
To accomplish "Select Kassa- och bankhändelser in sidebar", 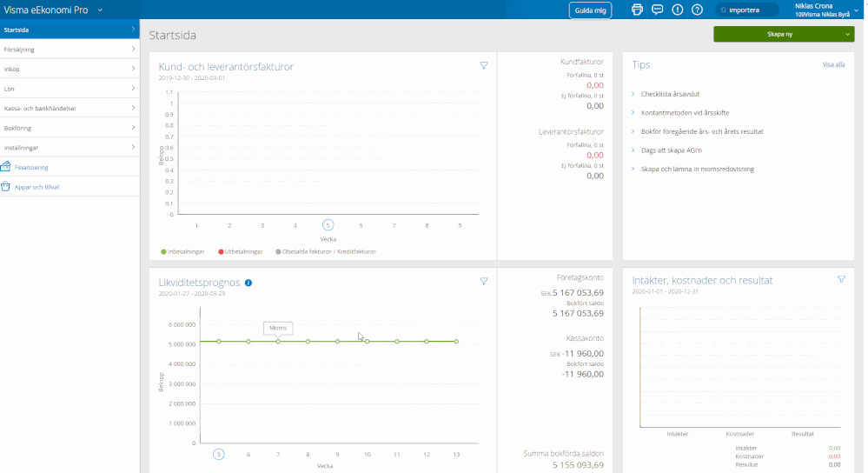I will coord(70,108).
